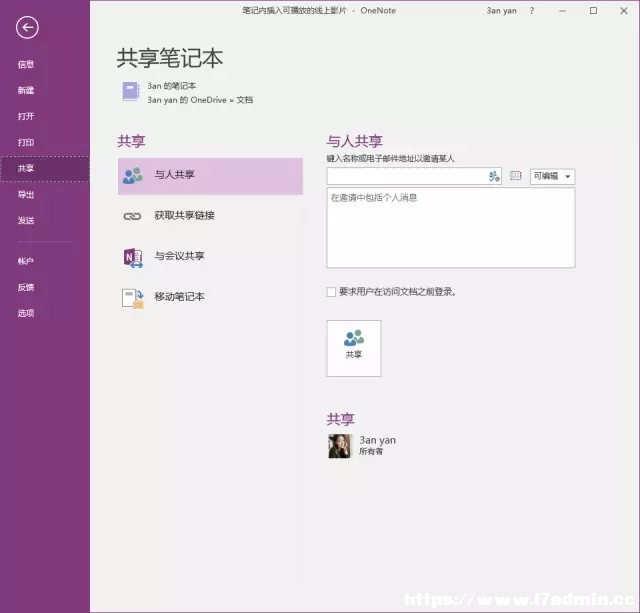Open 选项 in the sidebar
Viewport: 640px width, 613px height.
(26, 313)
